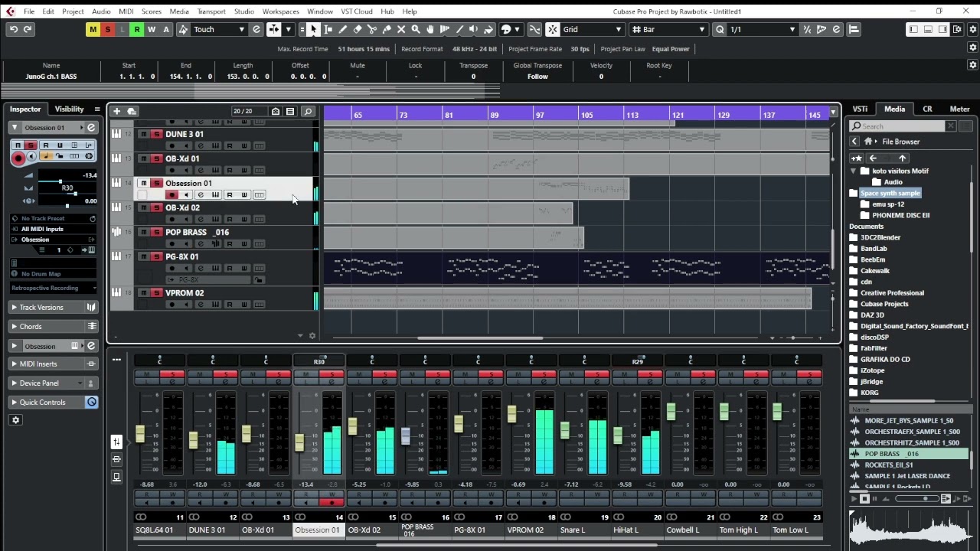The image size is (980, 551).
Task: Click preview play button in Media rack
Action: (854, 499)
